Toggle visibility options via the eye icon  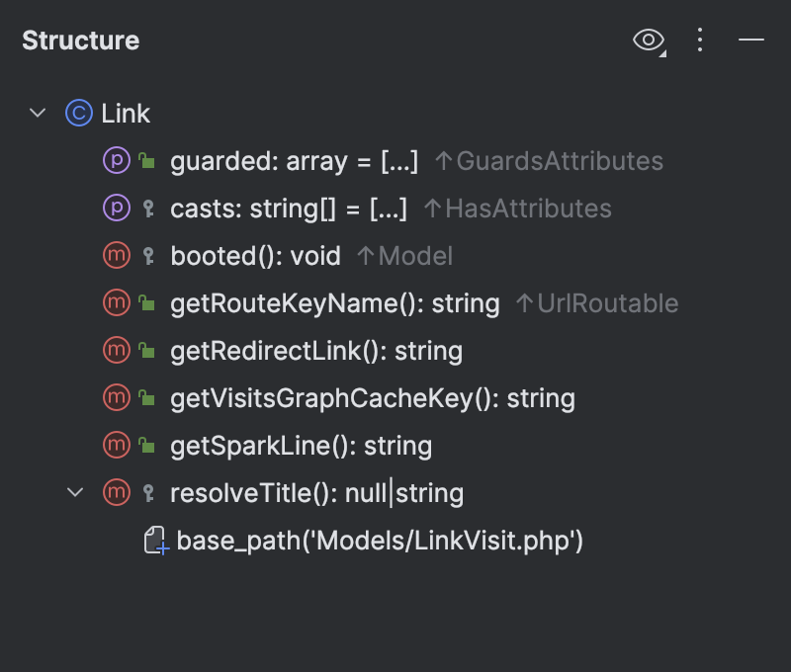(650, 41)
